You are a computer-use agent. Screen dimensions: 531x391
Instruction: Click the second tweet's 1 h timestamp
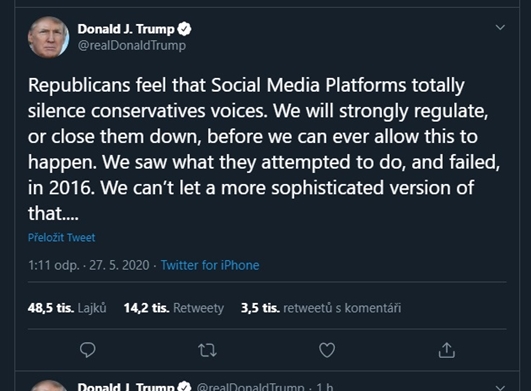click(x=325, y=387)
